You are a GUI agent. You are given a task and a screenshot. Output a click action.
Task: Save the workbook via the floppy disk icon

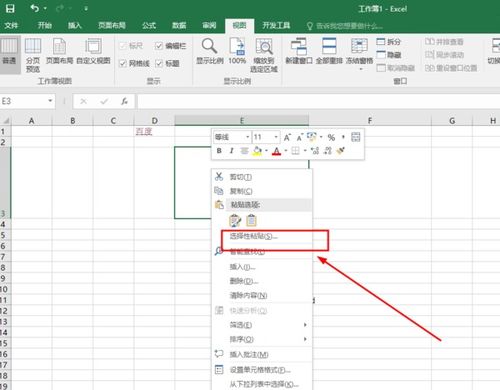pyautogui.click(x=10, y=8)
